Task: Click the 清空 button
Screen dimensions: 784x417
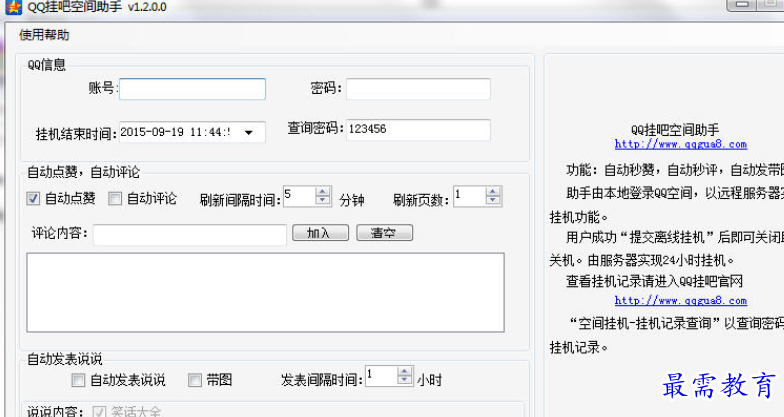Action: click(x=384, y=232)
